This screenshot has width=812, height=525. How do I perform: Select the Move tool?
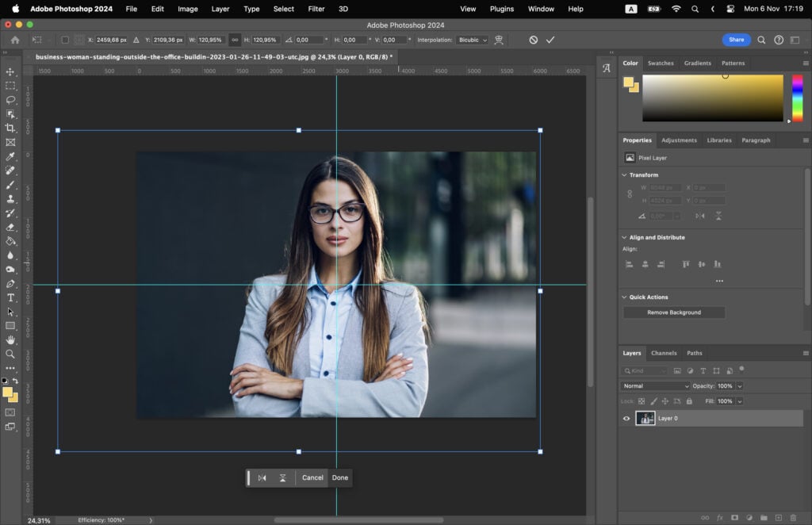[11, 72]
